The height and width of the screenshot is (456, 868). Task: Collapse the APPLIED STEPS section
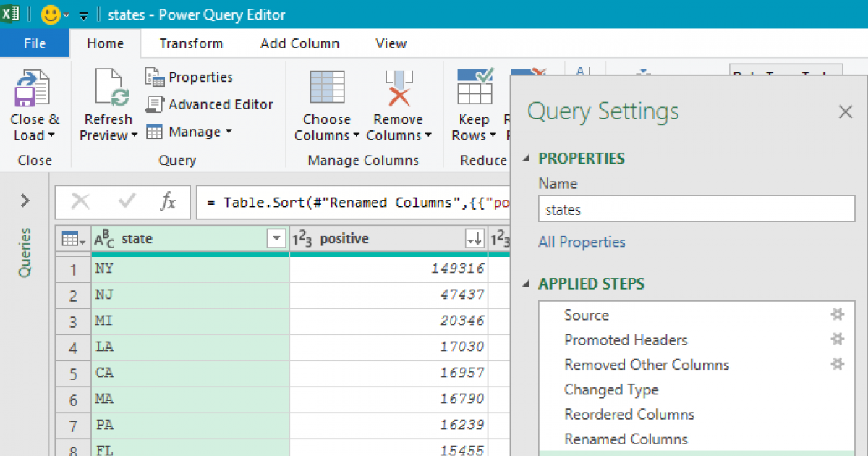527,284
